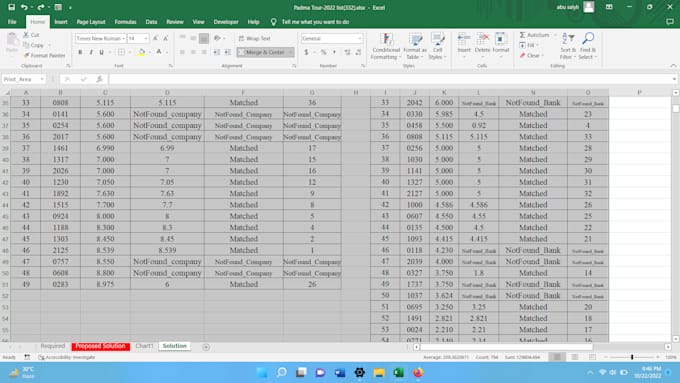This screenshot has height=383, width=680.
Task: Click Merge & Center button
Action: (262, 52)
